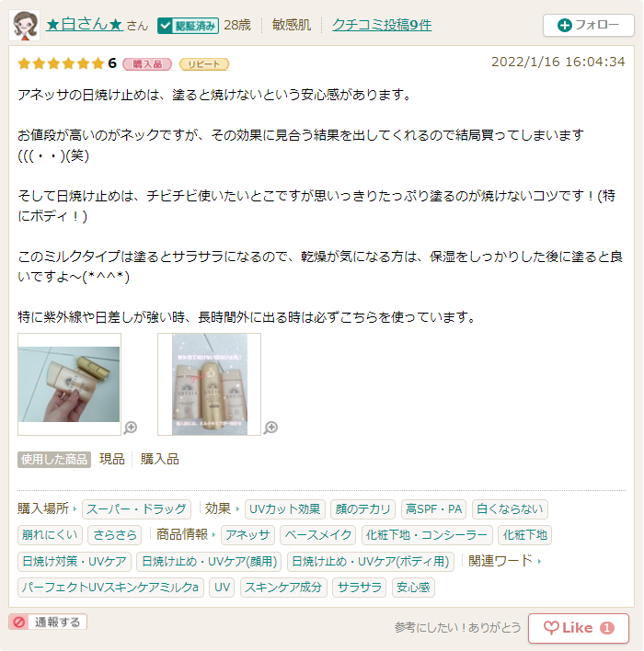This screenshot has width=644, height=651.
Task: Click the report 通報する prohibition icon
Action: coord(18,622)
